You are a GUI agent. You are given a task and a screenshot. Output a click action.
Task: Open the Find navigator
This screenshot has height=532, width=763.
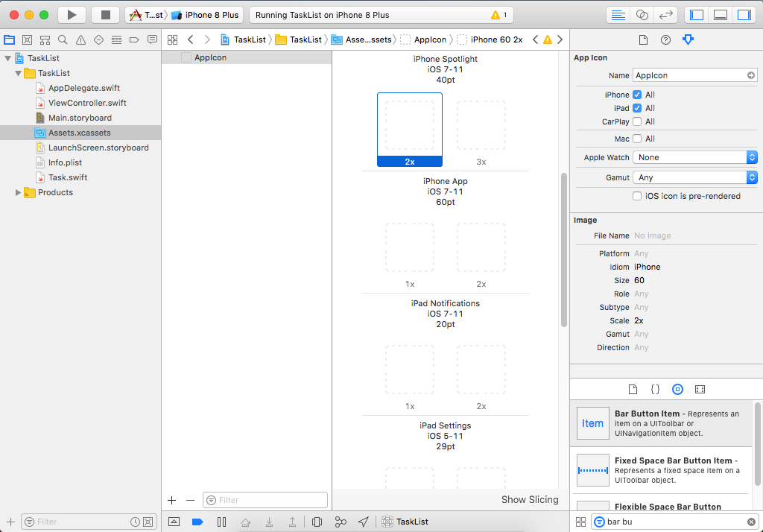click(63, 39)
